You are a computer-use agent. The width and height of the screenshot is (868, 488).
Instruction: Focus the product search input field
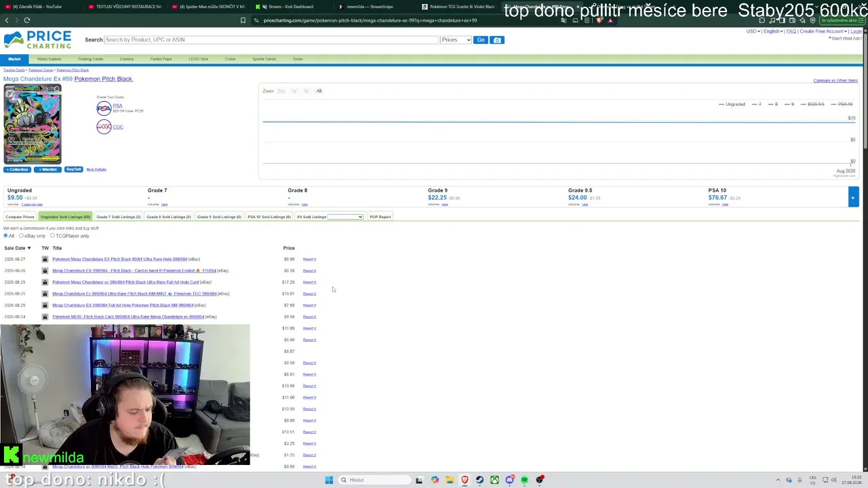tap(271, 40)
